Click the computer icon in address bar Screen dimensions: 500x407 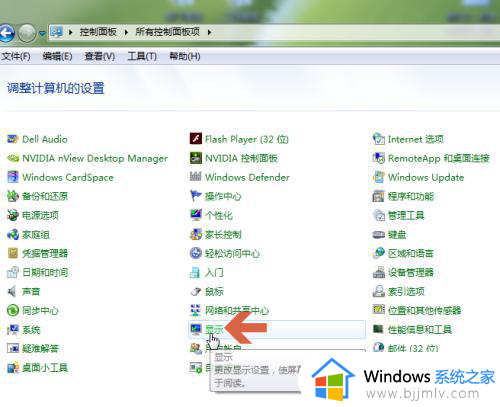(56, 32)
